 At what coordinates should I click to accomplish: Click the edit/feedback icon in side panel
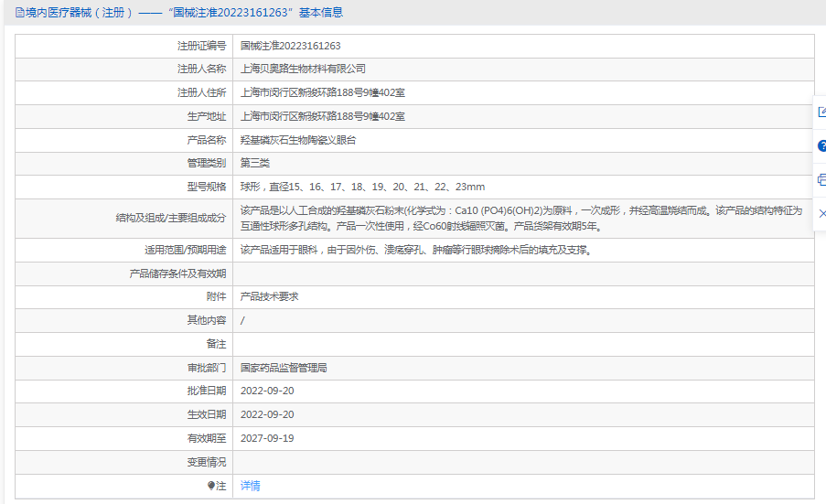[821, 113]
